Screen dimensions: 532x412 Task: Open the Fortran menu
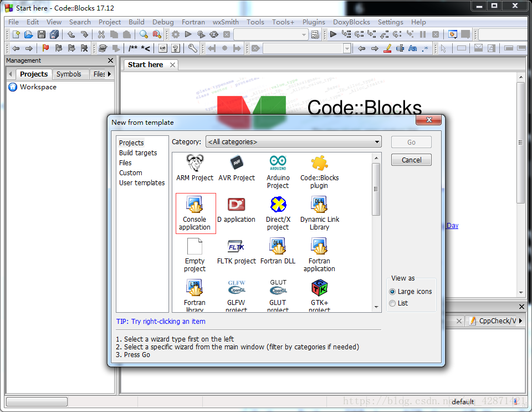point(193,22)
